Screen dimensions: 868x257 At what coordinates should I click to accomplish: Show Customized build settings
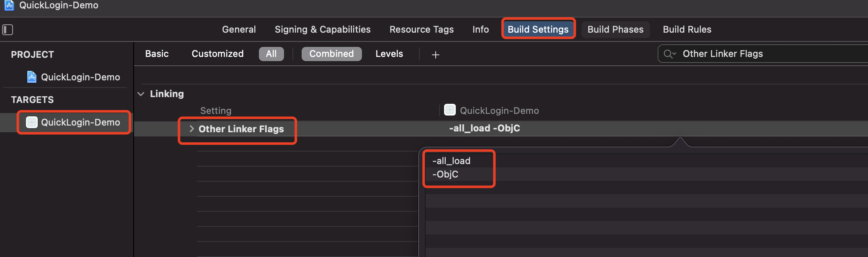[217, 54]
